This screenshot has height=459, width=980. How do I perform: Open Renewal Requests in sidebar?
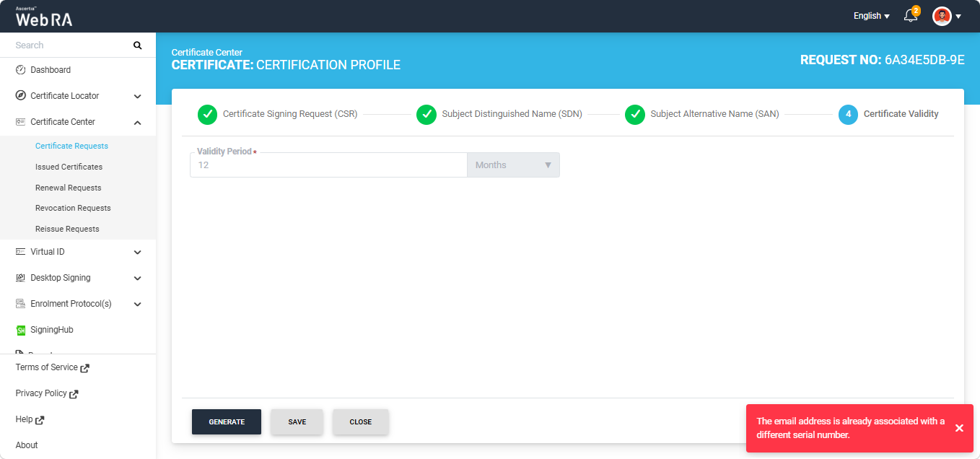[x=68, y=188]
